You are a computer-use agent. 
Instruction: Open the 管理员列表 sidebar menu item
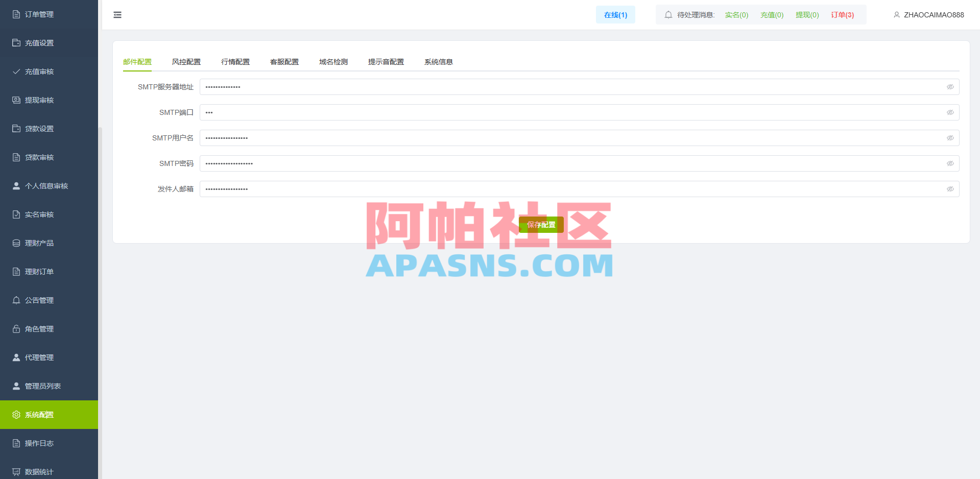click(49, 386)
